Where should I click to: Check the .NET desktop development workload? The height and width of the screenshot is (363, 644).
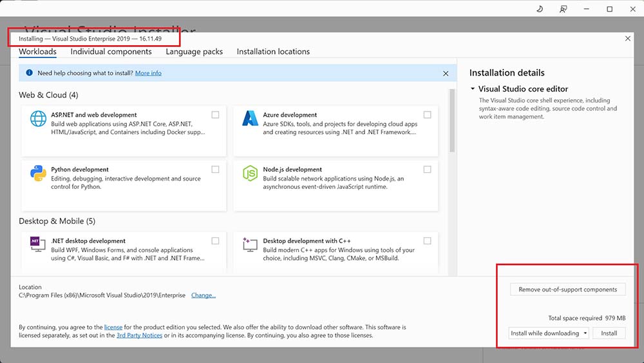(215, 241)
